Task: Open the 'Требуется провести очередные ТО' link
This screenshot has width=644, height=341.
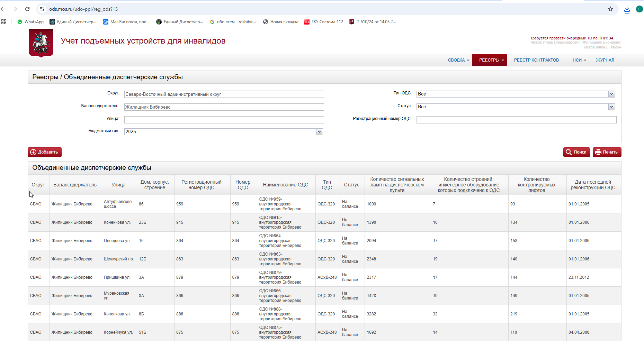Action: (572, 38)
